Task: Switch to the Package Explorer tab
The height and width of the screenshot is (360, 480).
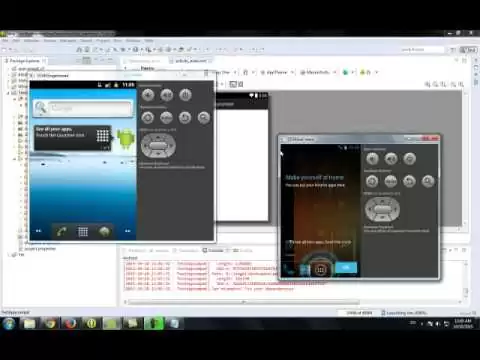Action: (24, 61)
